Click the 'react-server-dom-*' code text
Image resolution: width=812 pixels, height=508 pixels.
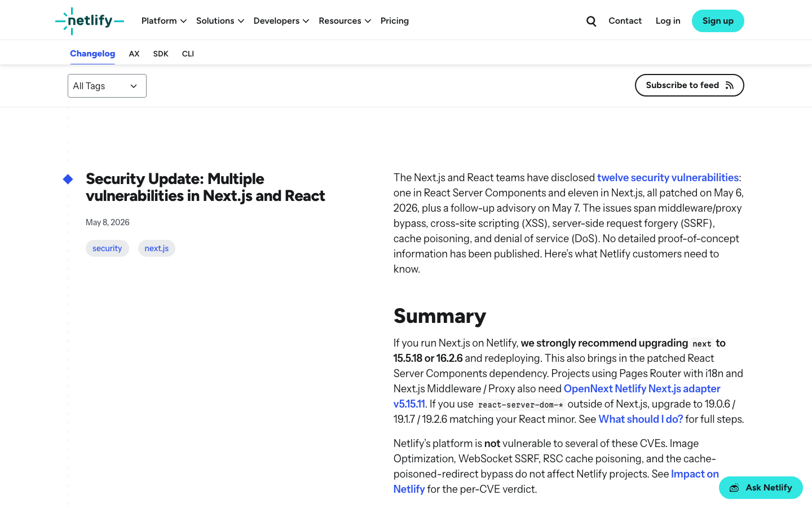(520, 405)
